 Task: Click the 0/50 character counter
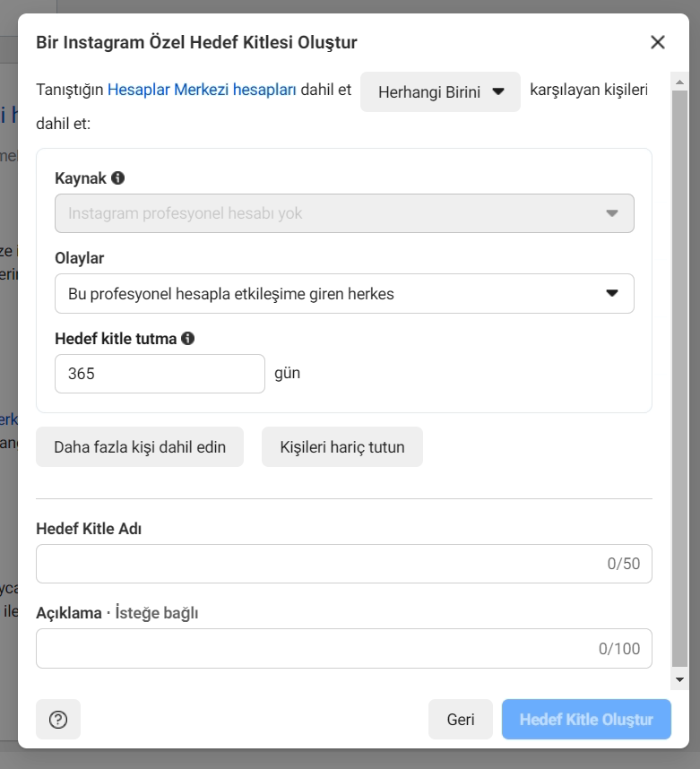click(x=624, y=564)
